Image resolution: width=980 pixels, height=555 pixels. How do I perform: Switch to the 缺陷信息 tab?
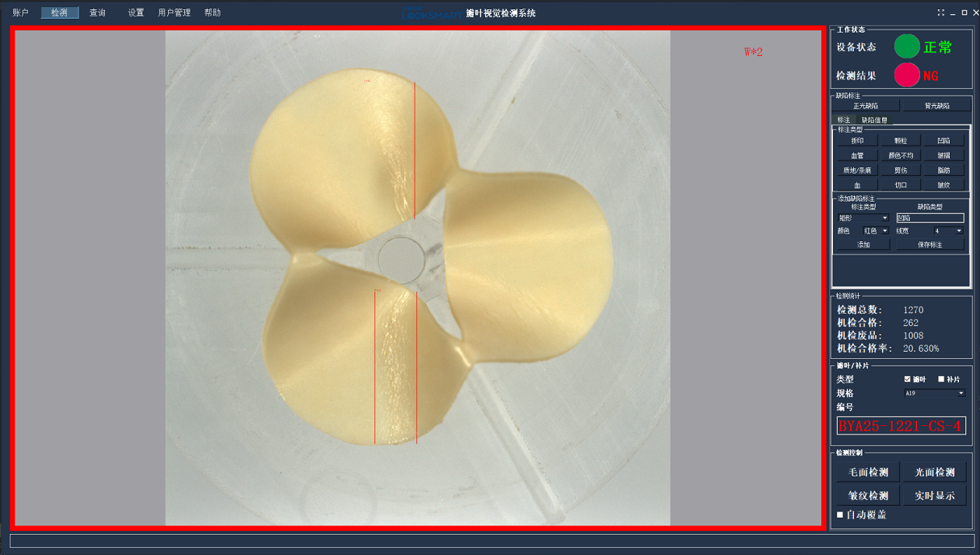click(874, 120)
